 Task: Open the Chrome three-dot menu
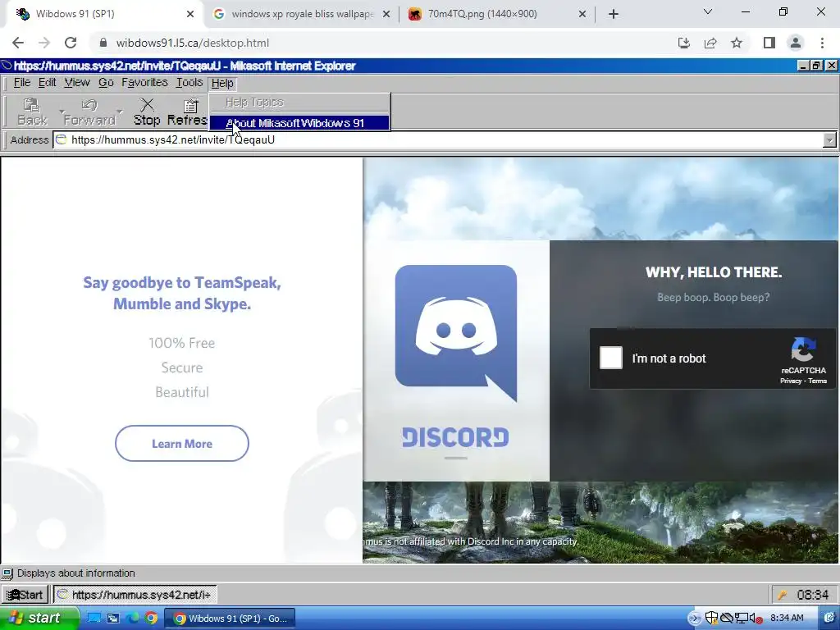[x=822, y=43]
